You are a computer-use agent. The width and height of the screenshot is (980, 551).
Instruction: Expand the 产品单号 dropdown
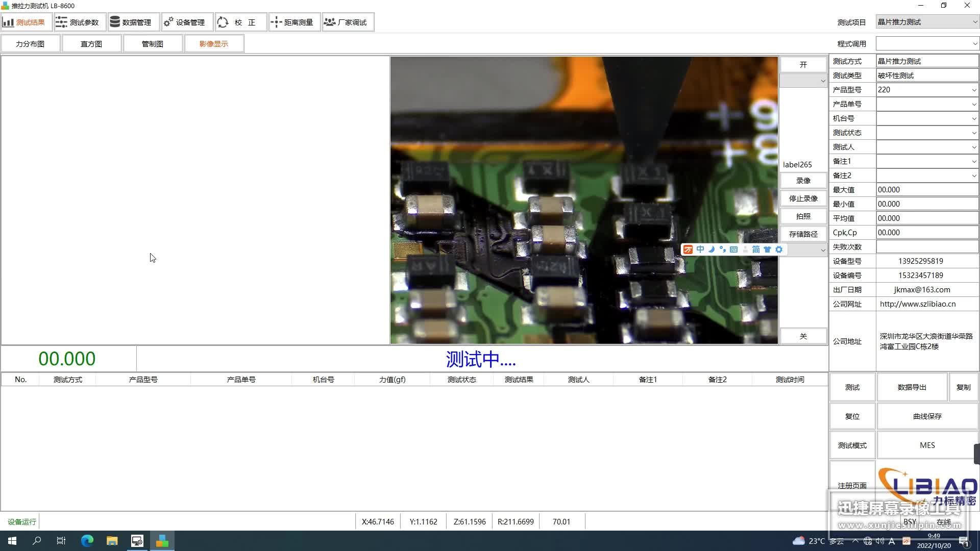coord(974,104)
